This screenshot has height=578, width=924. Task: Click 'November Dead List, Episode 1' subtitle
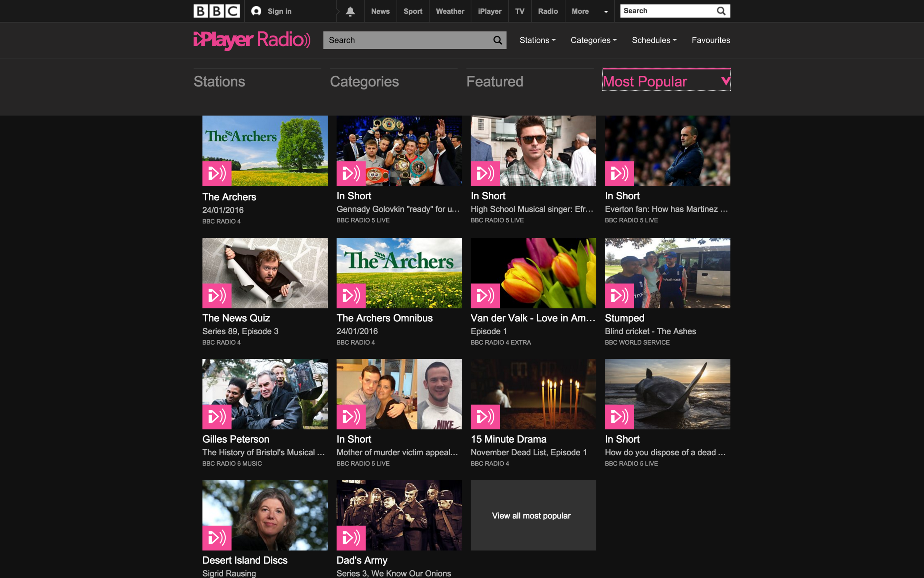point(529,452)
